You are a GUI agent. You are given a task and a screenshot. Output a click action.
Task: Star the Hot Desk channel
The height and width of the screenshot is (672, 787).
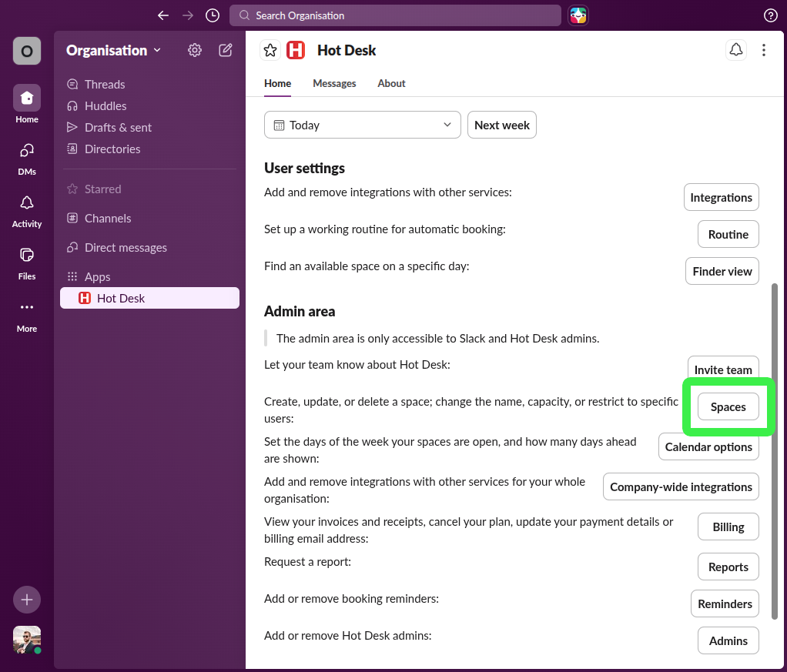tap(270, 49)
